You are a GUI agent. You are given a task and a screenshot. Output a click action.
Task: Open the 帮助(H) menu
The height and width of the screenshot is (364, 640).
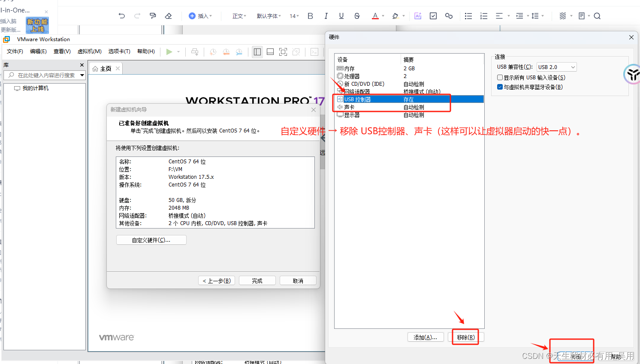click(x=146, y=51)
